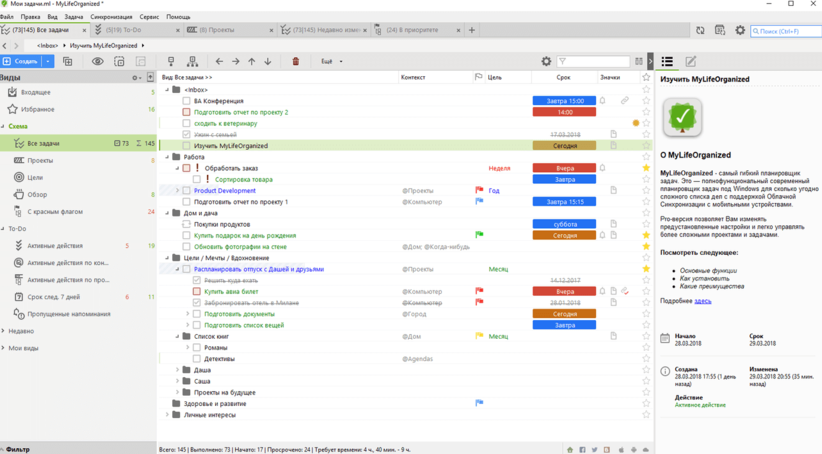Click the move task up arrow icon

pyautogui.click(x=252, y=61)
